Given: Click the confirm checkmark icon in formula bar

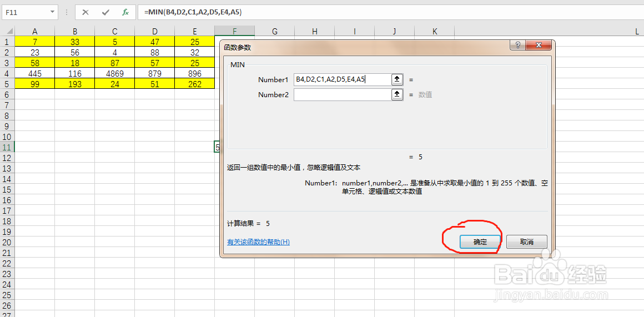Looking at the screenshot, I should (105, 12).
